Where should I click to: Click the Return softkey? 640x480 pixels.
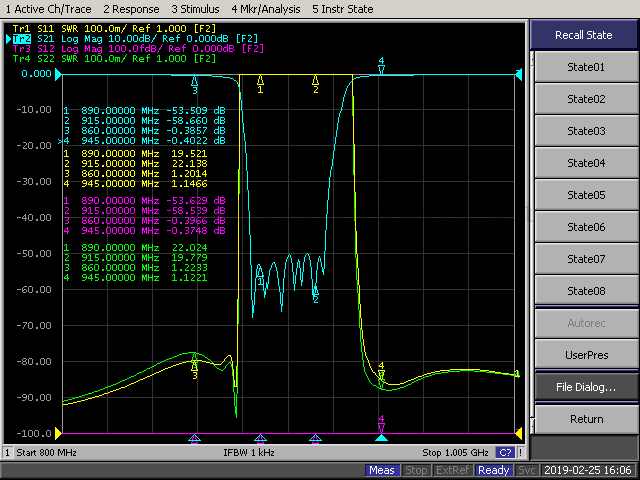[586, 419]
